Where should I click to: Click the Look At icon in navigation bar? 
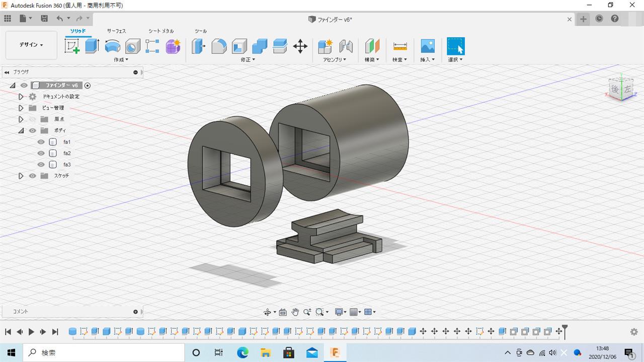[283, 312]
